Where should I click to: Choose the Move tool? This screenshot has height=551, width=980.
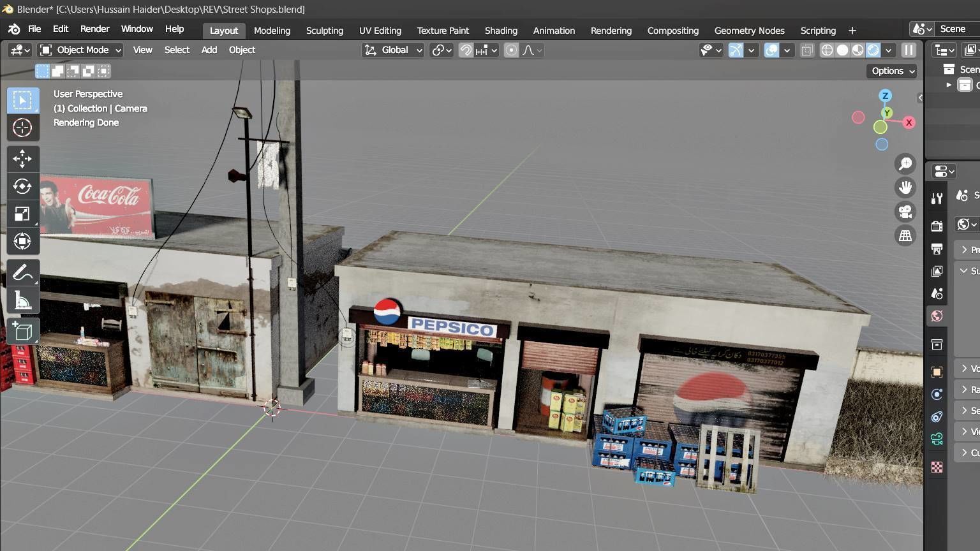(23, 159)
